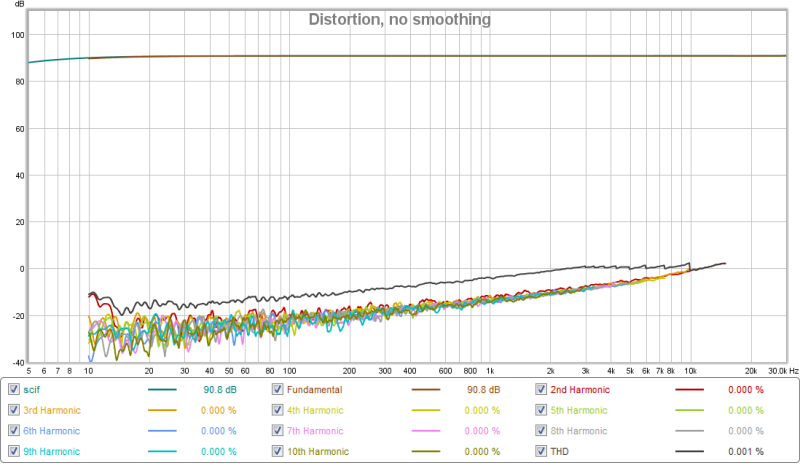Image resolution: width=800 pixels, height=464 pixels.
Task: Click the 5th Harmonic green line swatch
Action: click(689, 410)
